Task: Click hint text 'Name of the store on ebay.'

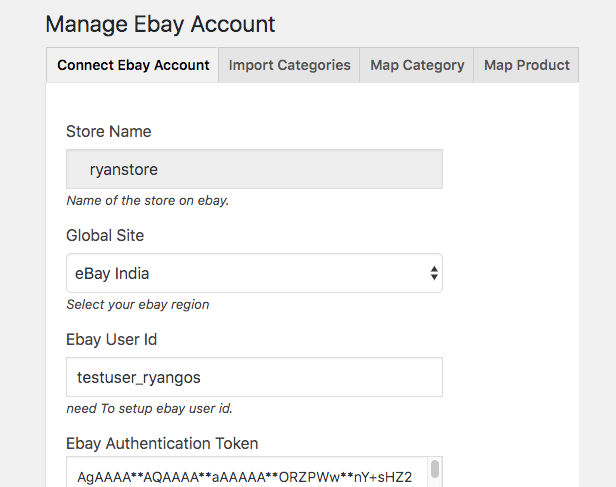Action: coord(147,201)
